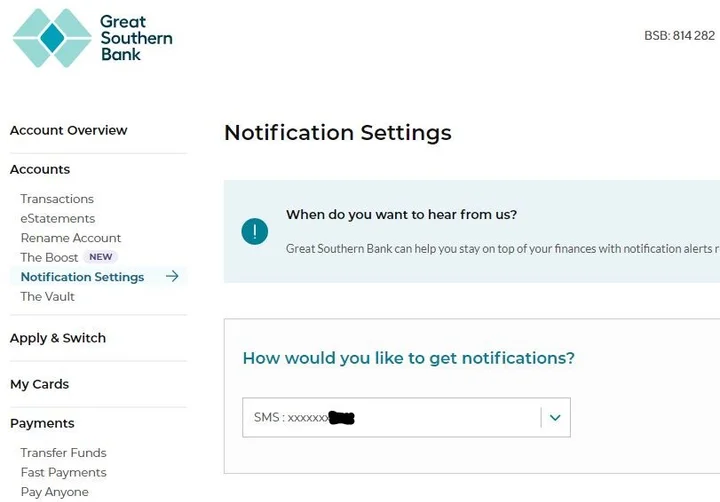Screen dimensions: 720x502
Task: Click the arrow beside Notification Settings
Action: [172, 277]
